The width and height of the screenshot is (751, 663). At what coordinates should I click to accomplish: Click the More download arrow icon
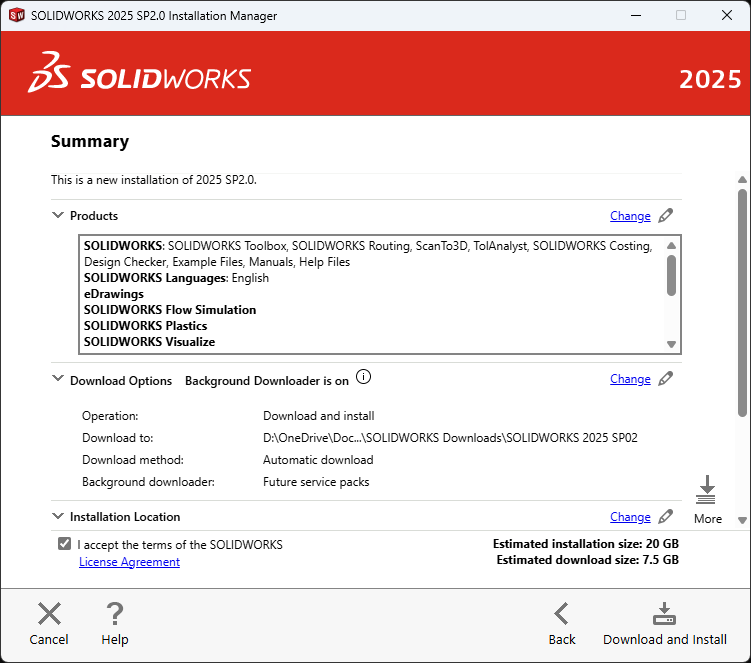707,490
